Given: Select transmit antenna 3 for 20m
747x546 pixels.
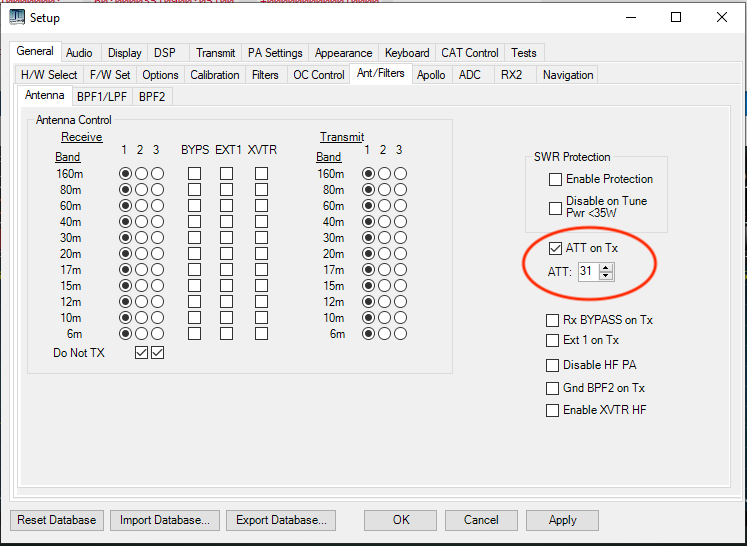Looking at the screenshot, I should pos(400,254).
